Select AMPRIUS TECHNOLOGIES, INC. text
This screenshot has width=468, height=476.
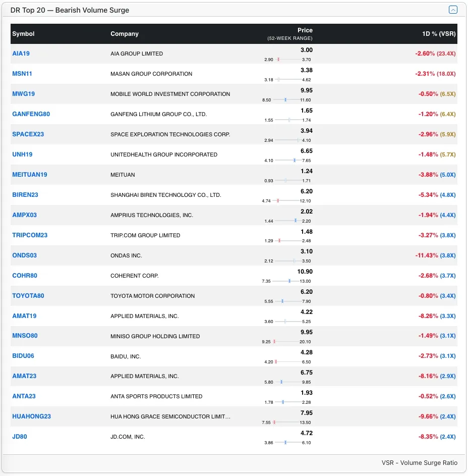pyautogui.click(x=152, y=215)
